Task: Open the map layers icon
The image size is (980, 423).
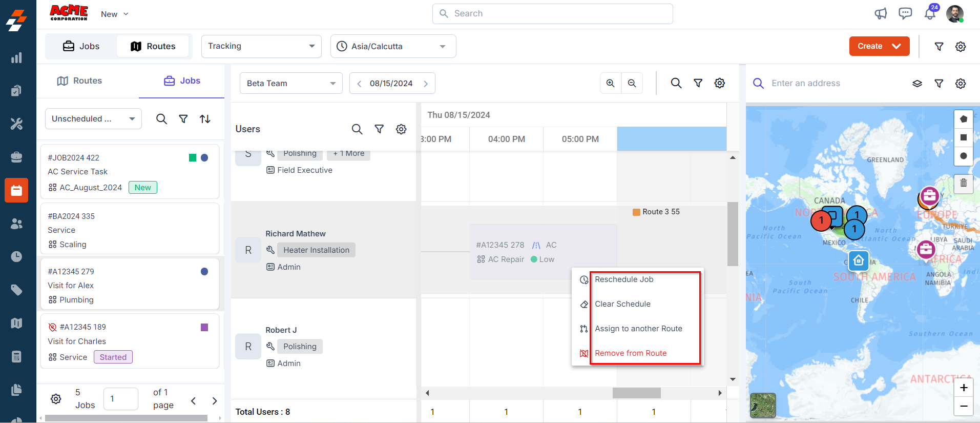Action: pos(917,84)
